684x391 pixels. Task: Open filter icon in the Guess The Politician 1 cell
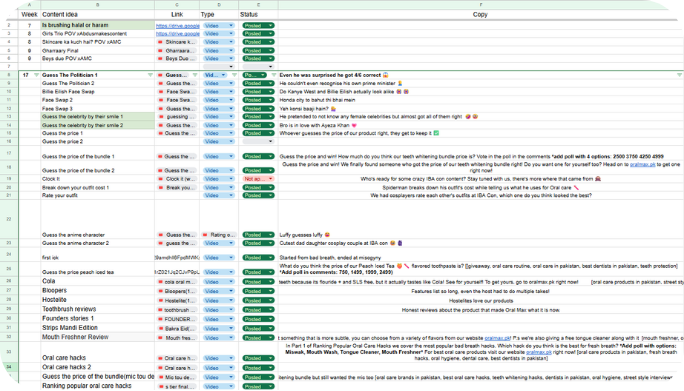150,75
